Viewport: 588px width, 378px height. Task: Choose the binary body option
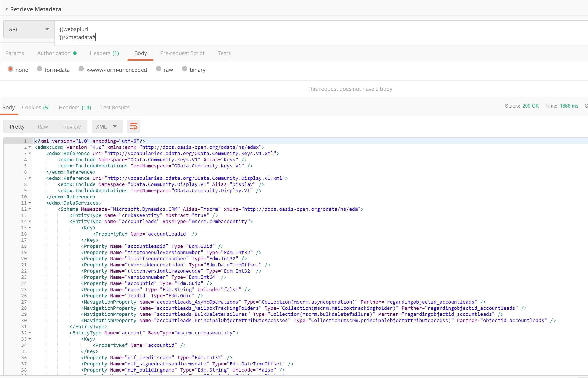click(184, 69)
